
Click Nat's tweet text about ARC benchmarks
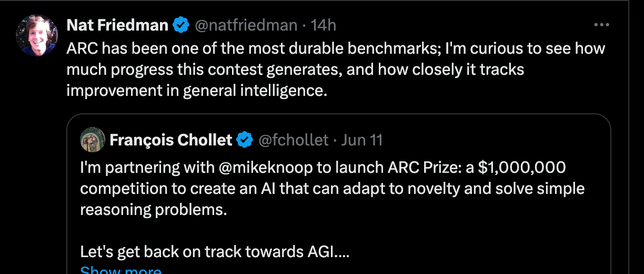point(336,48)
